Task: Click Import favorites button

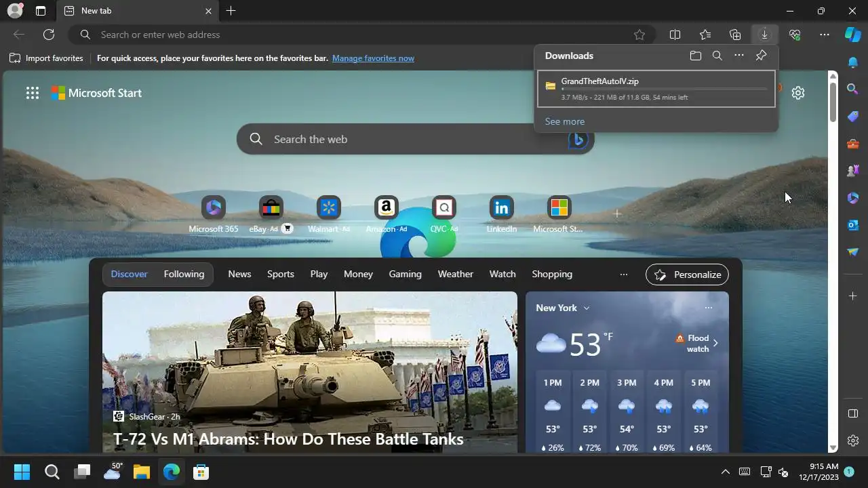Action: [x=46, y=58]
